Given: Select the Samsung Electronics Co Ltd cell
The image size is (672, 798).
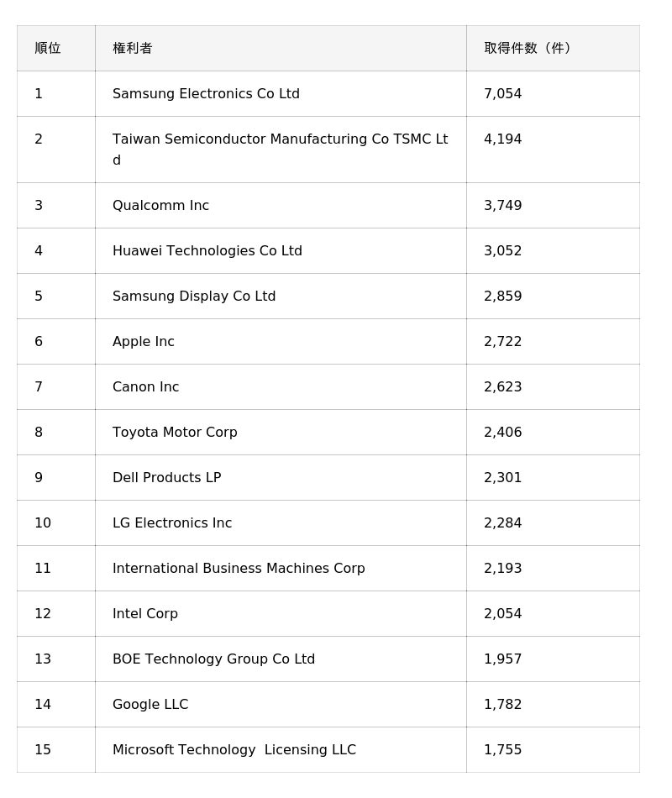Looking at the screenshot, I should [x=206, y=94].
